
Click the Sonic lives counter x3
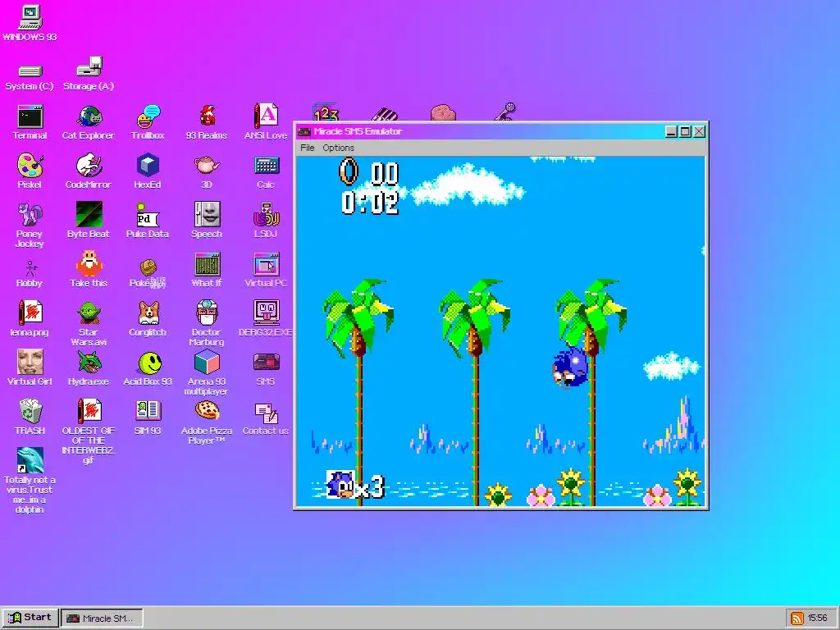356,486
